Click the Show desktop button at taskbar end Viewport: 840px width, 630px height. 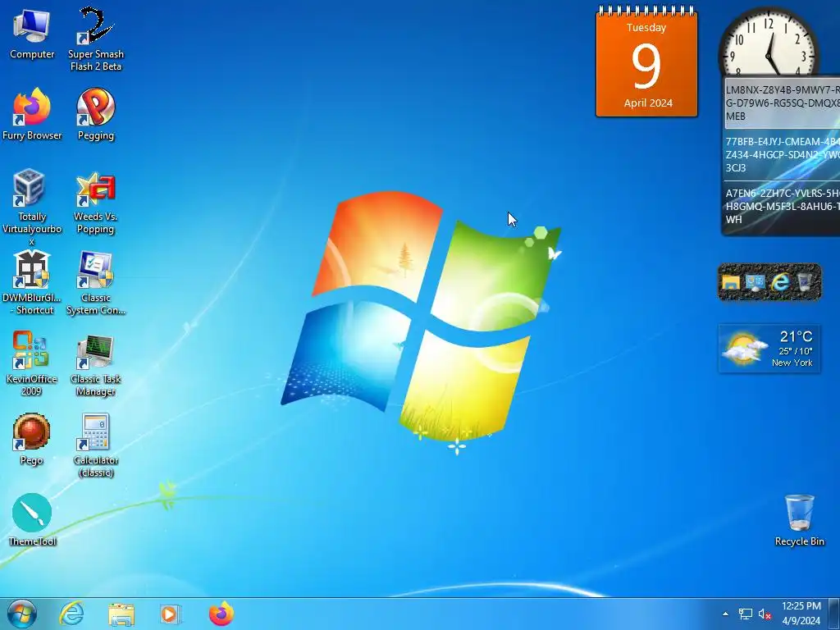834,614
